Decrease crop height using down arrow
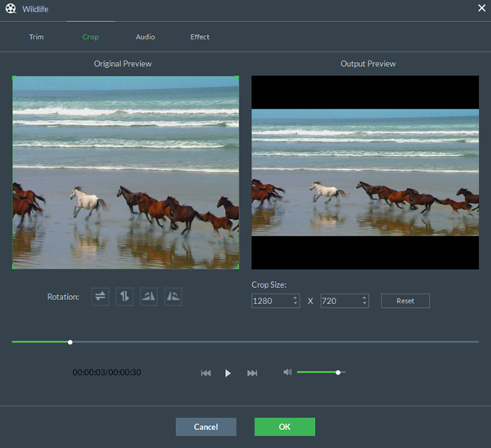The width and height of the screenshot is (491, 448). [x=364, y=303]
